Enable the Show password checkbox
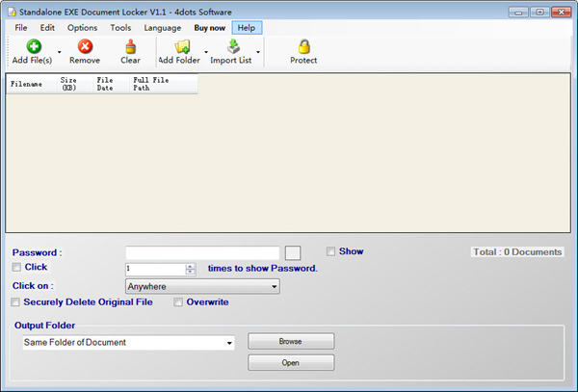The image size is (578, 392). point(330,251)
